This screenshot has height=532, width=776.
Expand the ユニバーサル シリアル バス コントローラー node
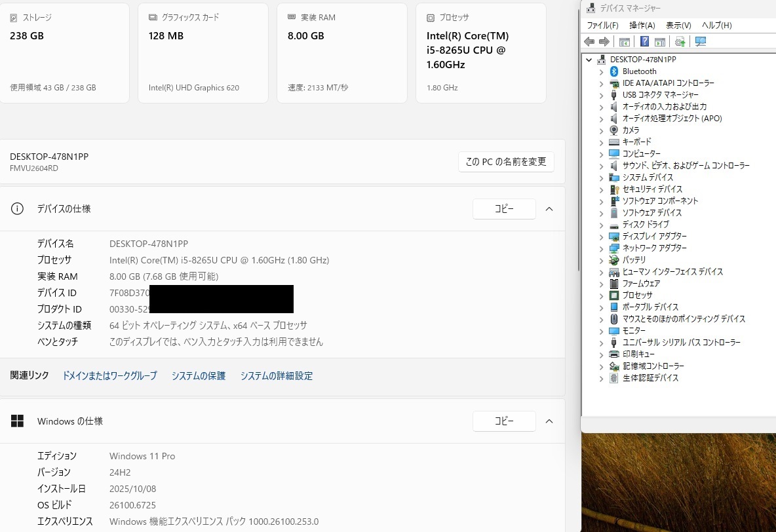click(601, 343)
